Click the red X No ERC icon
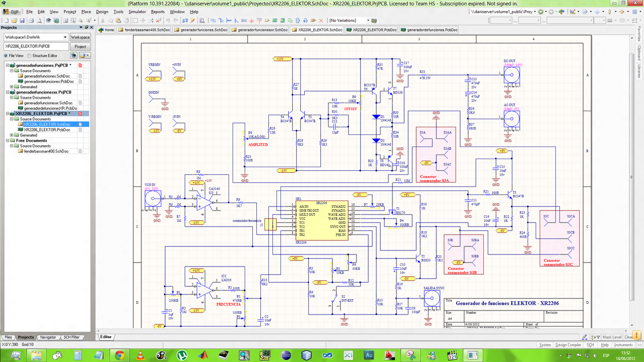 (x=321, y=21)
